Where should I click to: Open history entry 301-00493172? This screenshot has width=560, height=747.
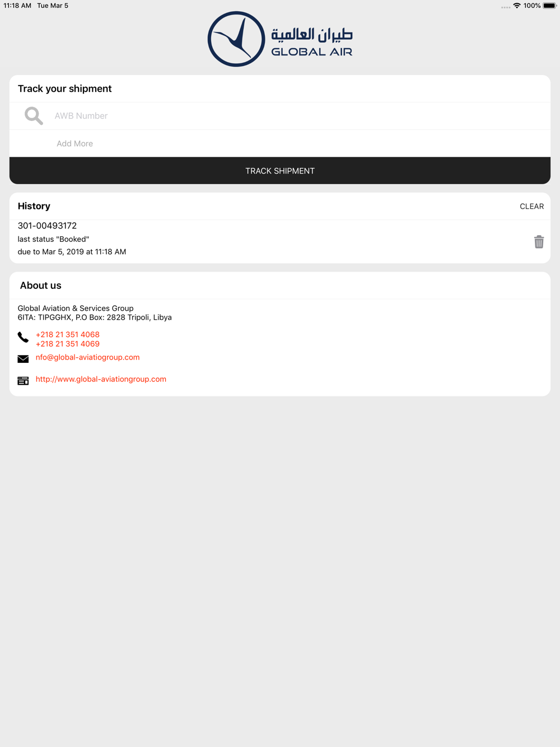click(x=47, y=226)
